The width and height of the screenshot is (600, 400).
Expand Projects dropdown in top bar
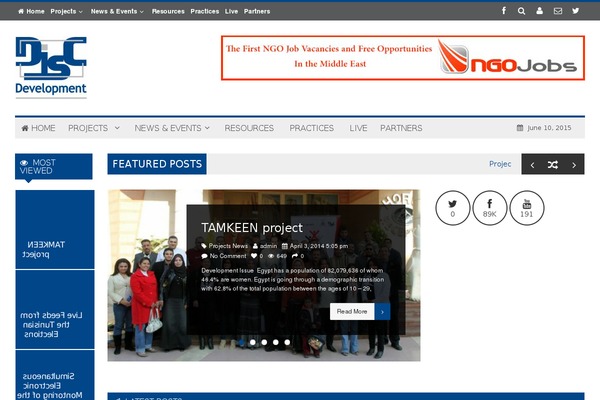66,11
